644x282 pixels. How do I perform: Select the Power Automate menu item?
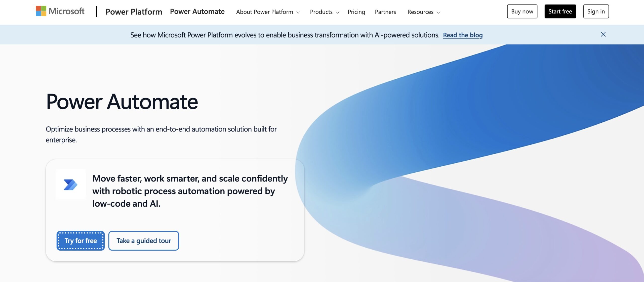point(197,12)
